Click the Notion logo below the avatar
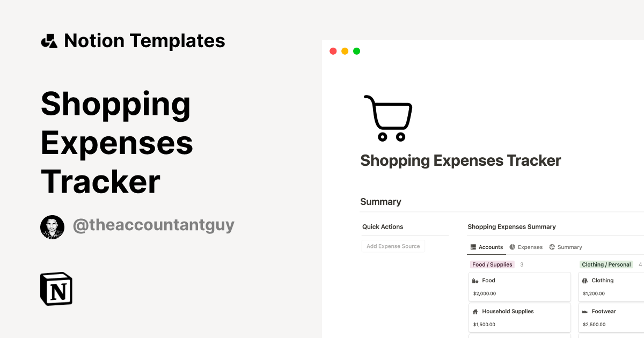This screenshot has height=338, width=644. click(x=55, y=289)
